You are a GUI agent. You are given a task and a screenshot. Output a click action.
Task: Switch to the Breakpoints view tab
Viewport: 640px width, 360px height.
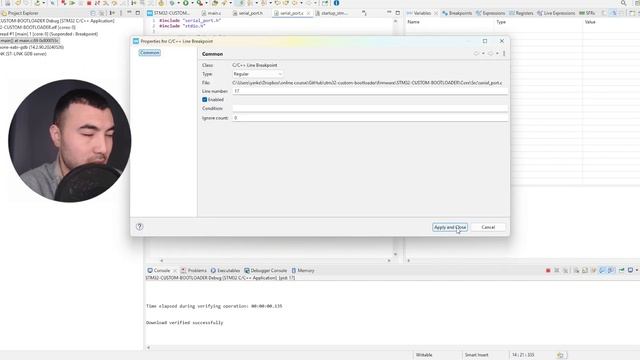(457, 13)
